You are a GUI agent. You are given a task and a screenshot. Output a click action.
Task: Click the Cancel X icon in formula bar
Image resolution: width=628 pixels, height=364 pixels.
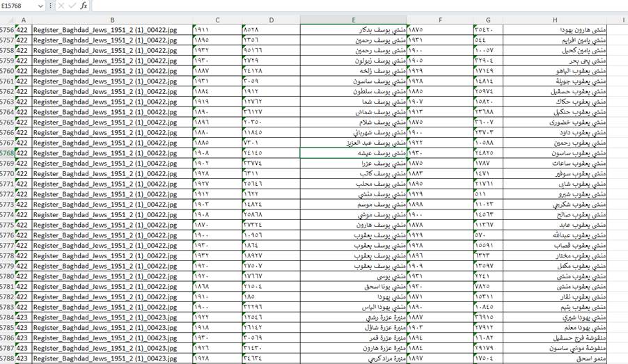61,6
